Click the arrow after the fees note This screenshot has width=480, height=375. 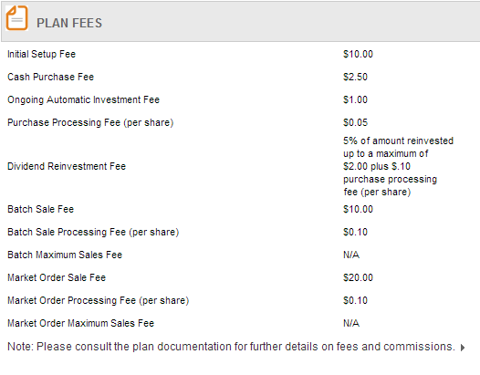click(463, 348)
